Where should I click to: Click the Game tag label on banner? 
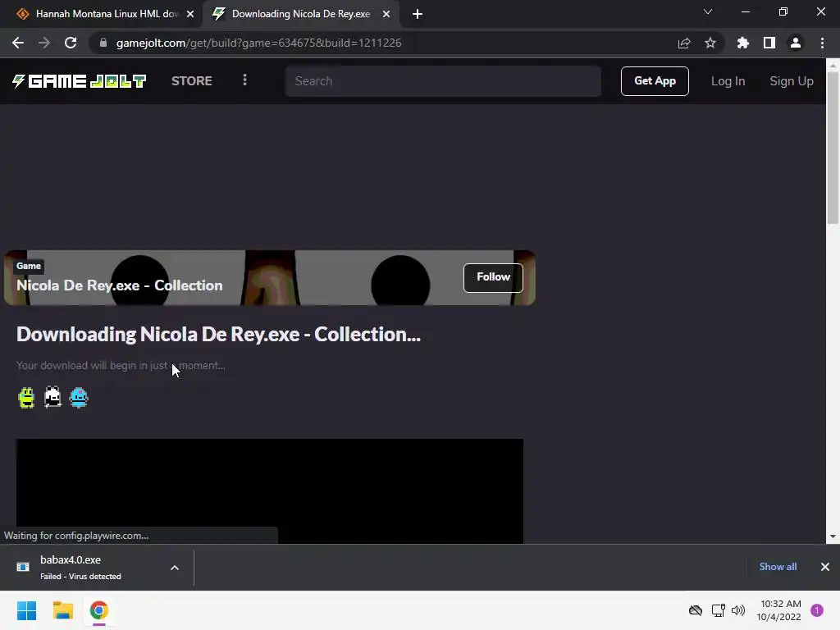tap(29, 266)
